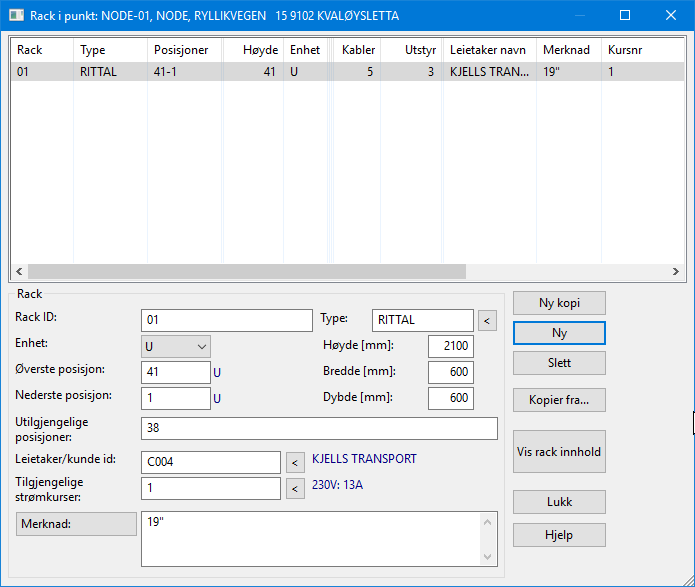Sort by the Rack column header

pos(42,50)
